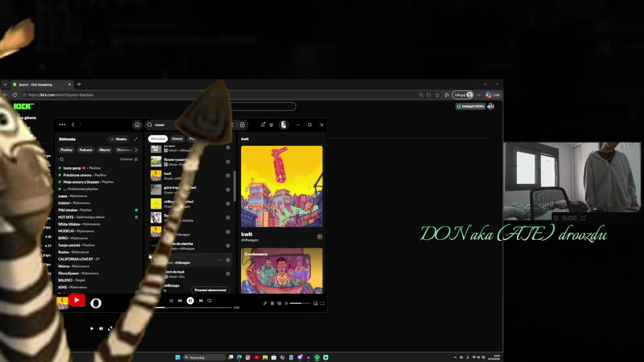The image size is (644, 362).
Task: Filter the library by Playlisty
Action: [66, 150]
